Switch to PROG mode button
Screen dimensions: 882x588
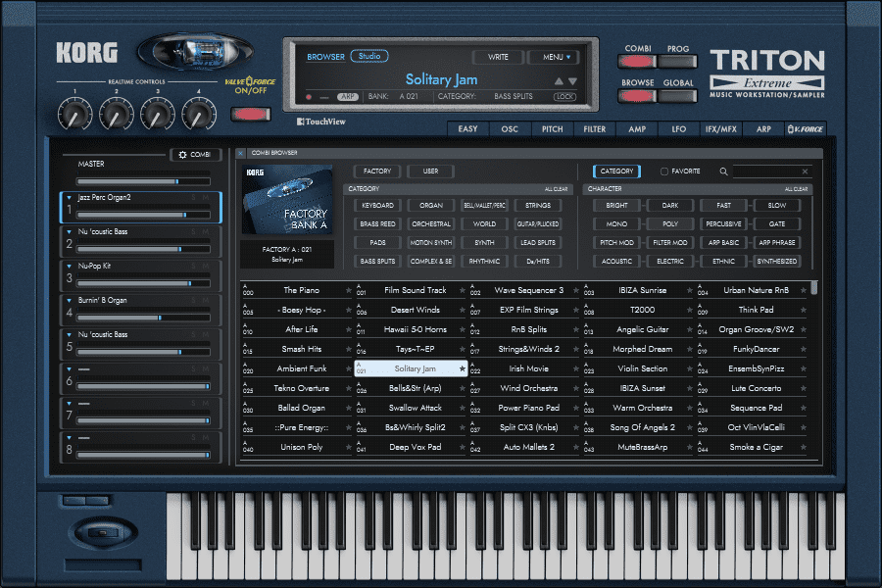coord(678,62)
